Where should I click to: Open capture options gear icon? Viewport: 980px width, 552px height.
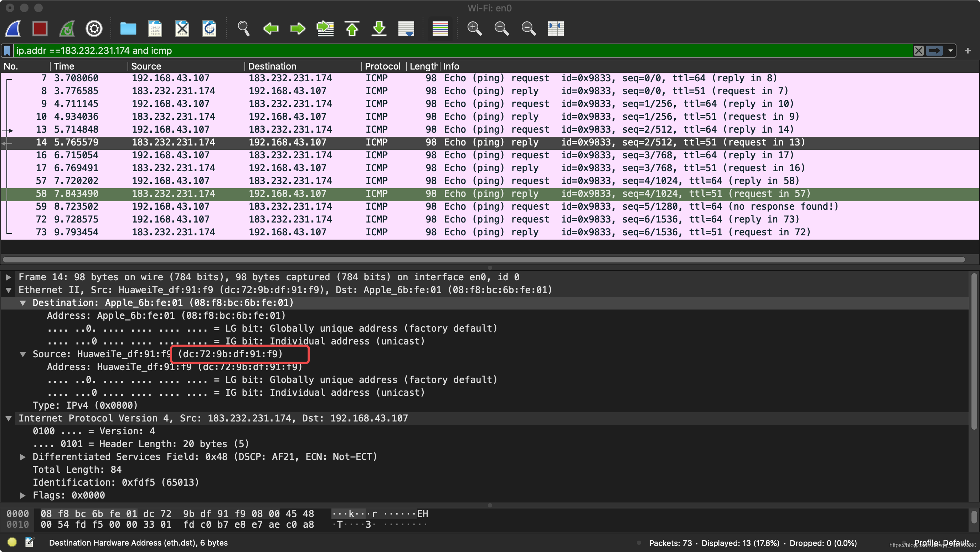94,29
